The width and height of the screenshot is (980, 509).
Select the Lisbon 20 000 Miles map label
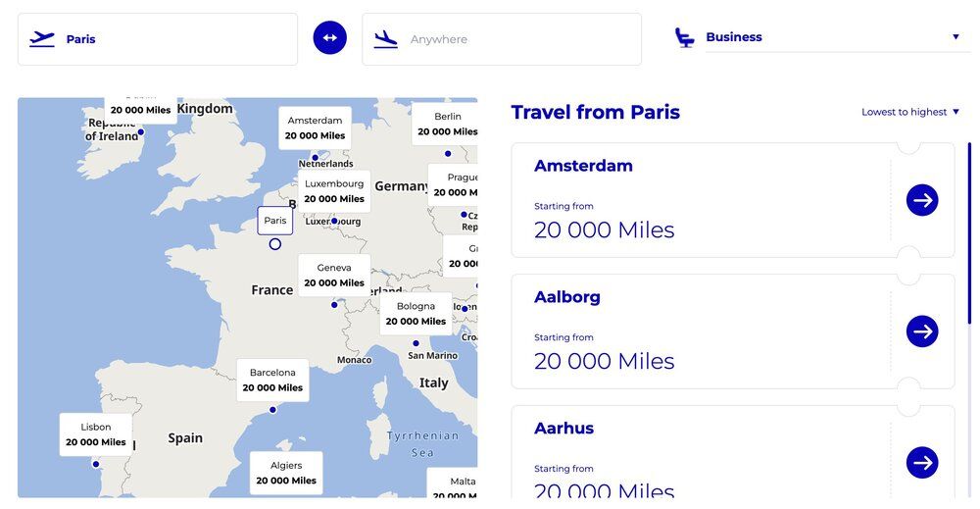pyautogui.click(x=96, y=434)
